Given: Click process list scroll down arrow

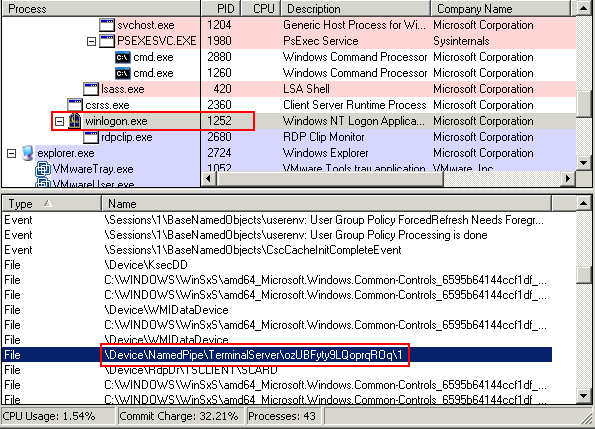Looking at the screenshot, I should point(584,163).
